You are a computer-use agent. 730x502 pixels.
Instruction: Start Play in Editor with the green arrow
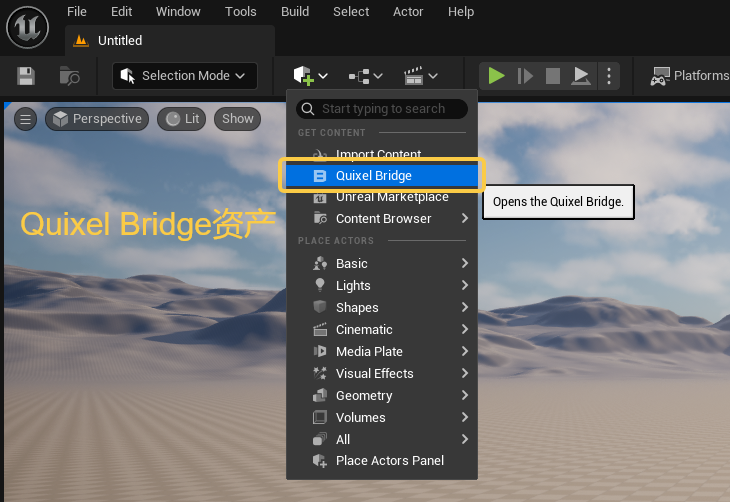coord(496,75)
